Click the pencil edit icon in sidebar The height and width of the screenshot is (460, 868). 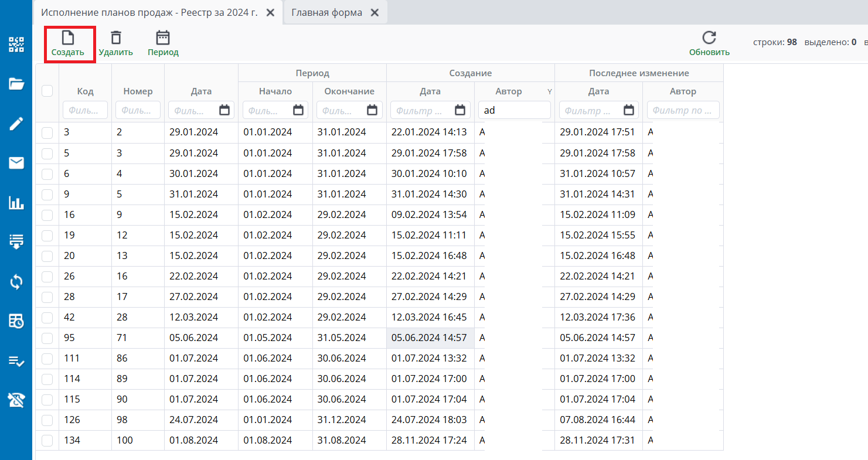16,124
